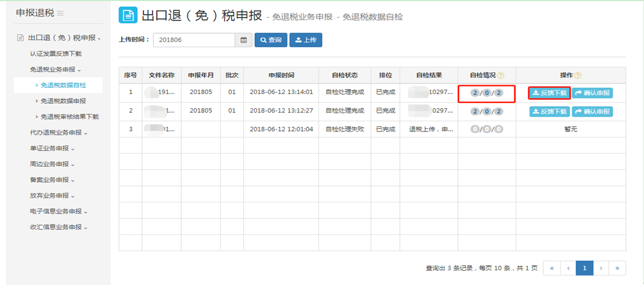644x285 pixels.
Task: Click the blue document icon in page title
Action: click(128, 15)
